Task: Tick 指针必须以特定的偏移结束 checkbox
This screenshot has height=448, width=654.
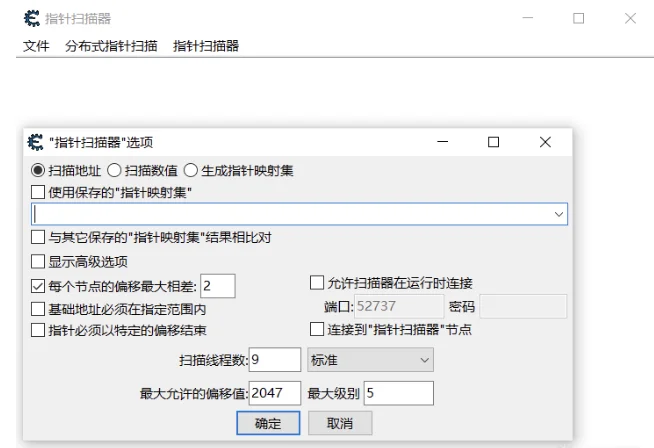Action: pyautogui.click(x=38, y=330)
